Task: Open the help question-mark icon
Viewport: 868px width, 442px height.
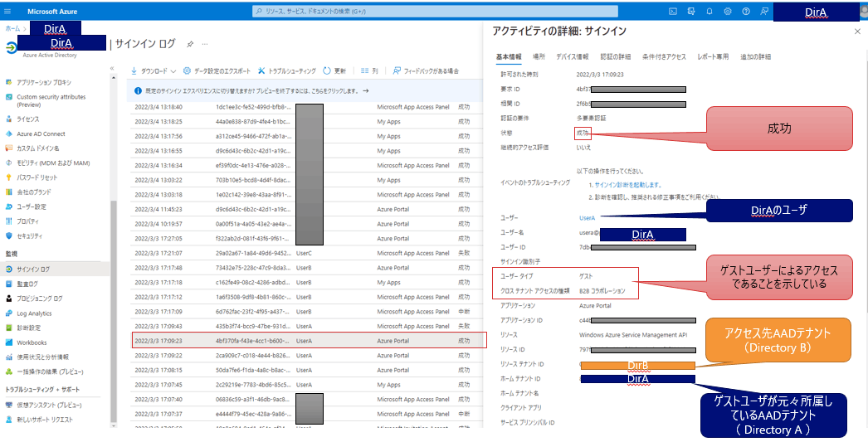Action: coord(746,11)
